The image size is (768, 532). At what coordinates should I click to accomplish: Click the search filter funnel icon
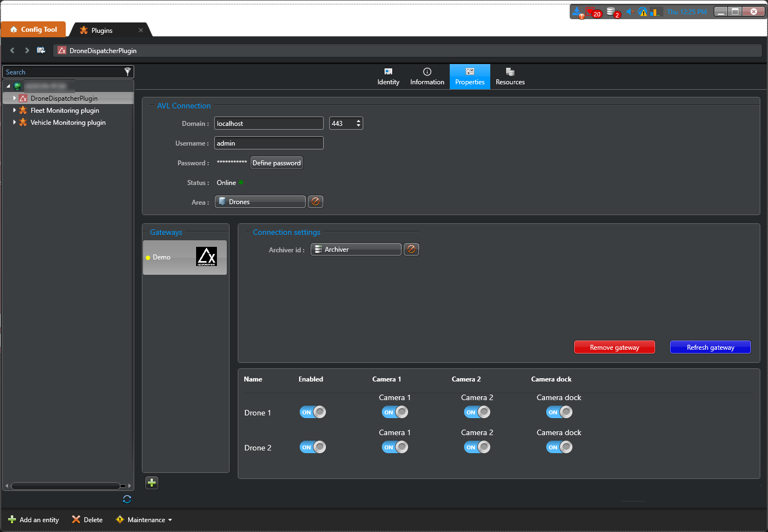coord(127,72)
